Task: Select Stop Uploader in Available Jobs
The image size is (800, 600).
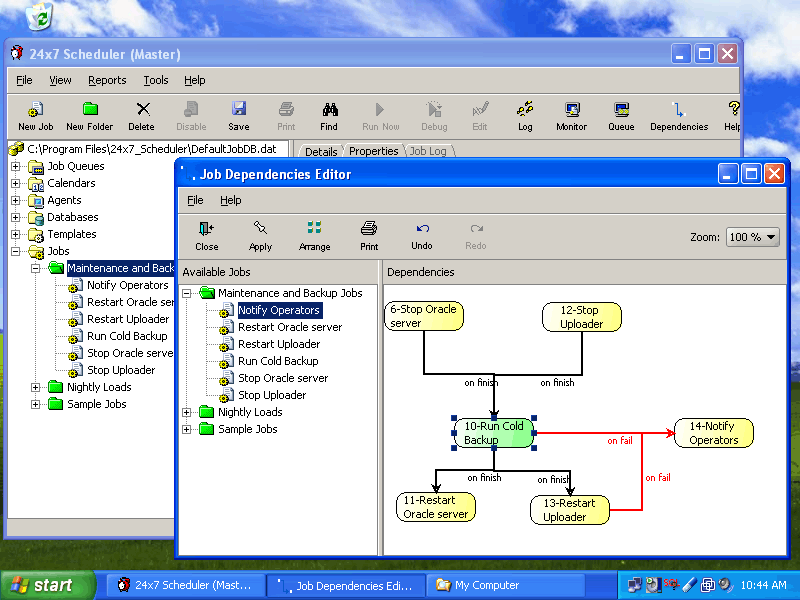Action: [272, 395]
